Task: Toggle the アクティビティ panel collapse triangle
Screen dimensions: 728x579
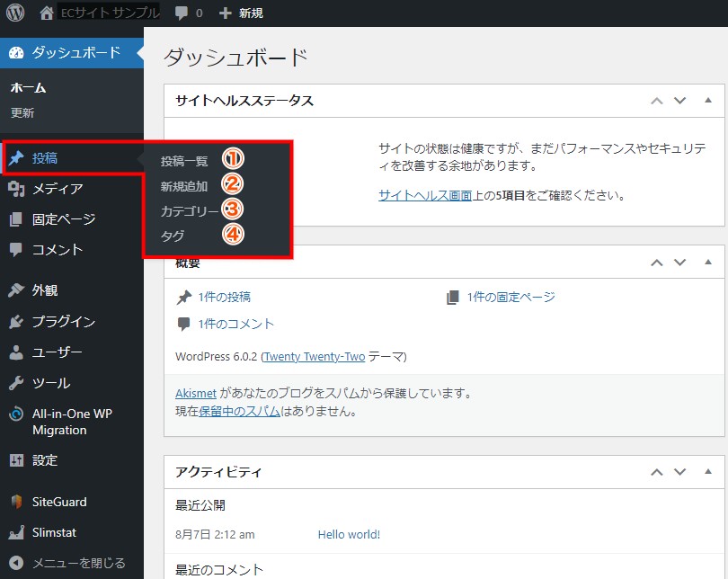Action: coord(707,471)
